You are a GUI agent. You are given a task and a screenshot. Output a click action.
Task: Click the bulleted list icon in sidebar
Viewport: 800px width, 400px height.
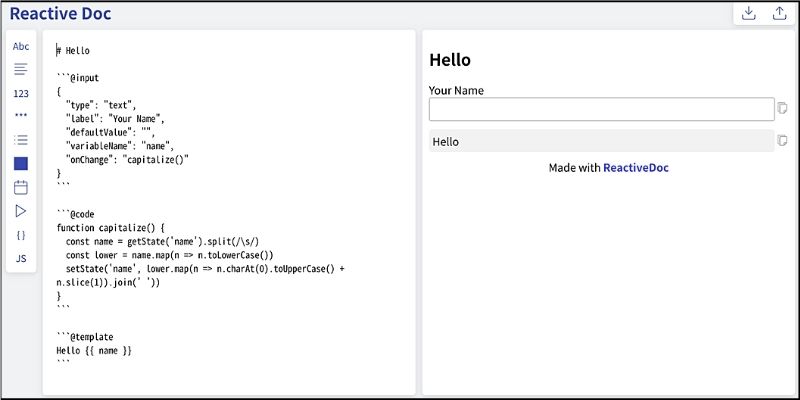click(x=21, y=140)
